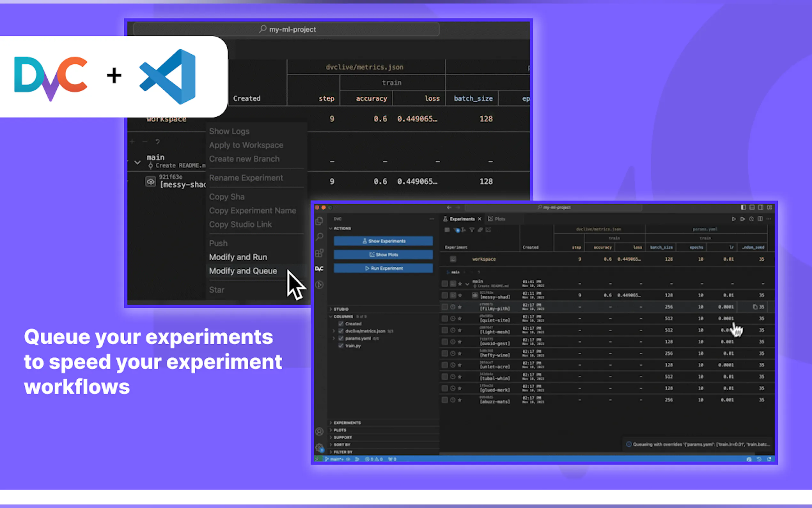Open the Explorer files icon
The height and width of the screenshot is (508, 812).
tap(319, 221)
